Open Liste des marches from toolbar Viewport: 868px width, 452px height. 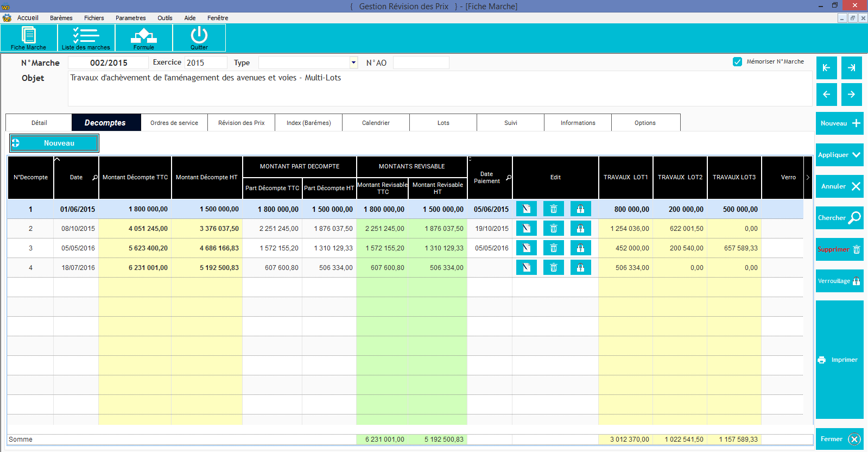pyautogui.click(x=86, y=37)
